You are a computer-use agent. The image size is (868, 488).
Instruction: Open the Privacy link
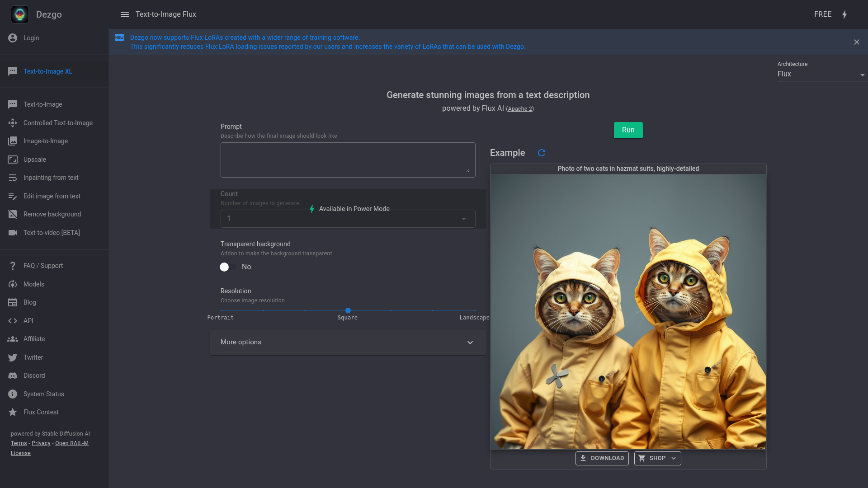41,443
